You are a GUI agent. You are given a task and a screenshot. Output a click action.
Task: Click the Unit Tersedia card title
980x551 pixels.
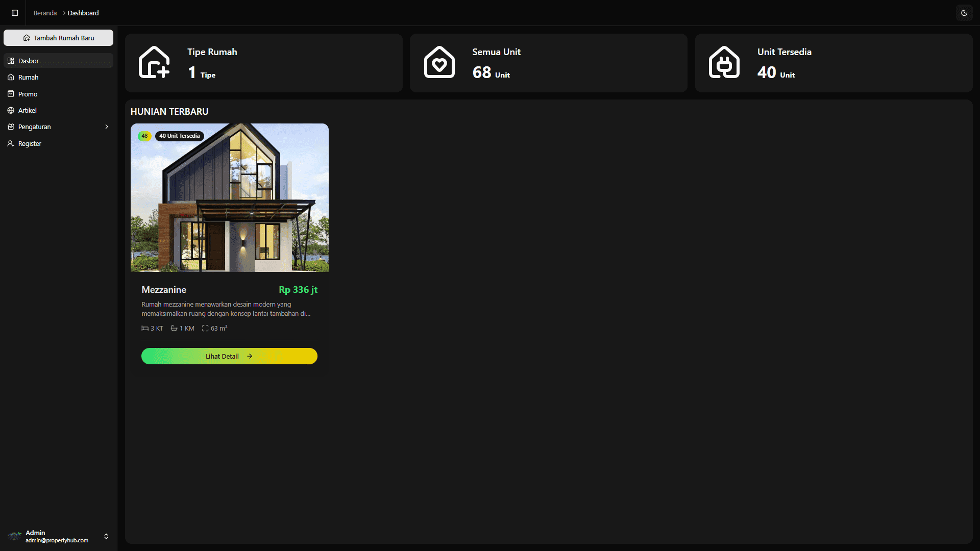point(784,52)
